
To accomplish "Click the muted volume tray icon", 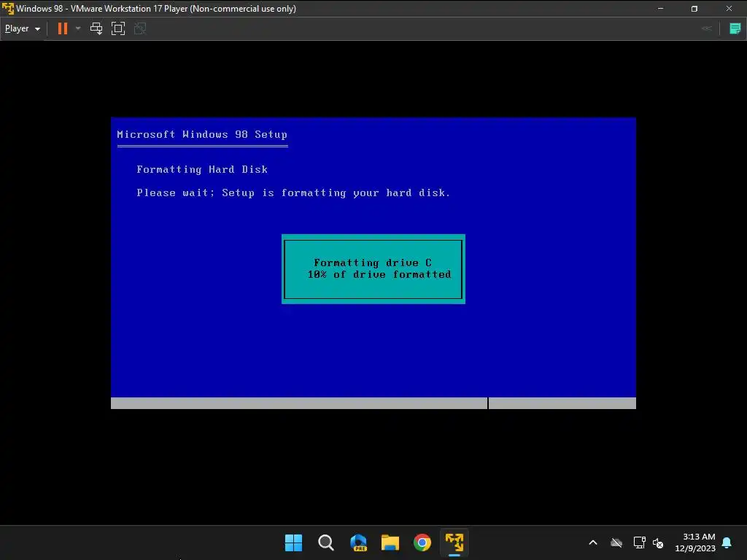I will [658, 542].
